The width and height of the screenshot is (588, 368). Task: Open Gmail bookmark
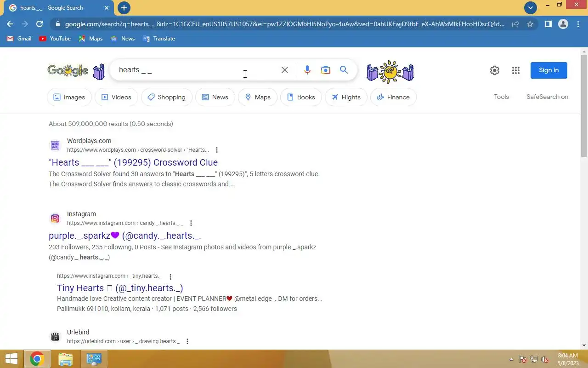tap(19, 39)
